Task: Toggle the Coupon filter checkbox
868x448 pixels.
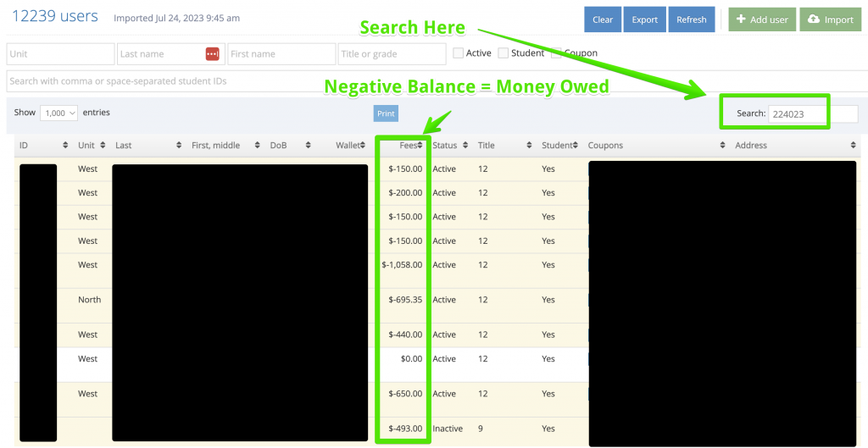Action: [556, 53]
